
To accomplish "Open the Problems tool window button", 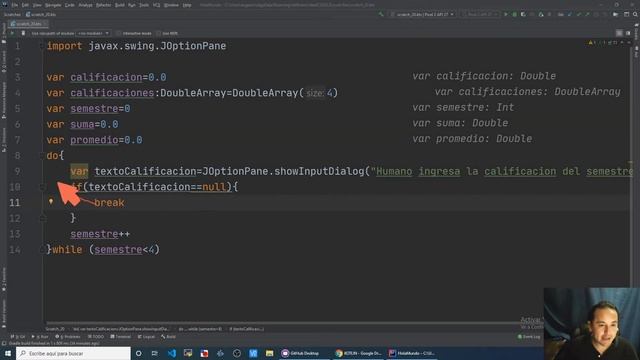I will coord(68,337).
